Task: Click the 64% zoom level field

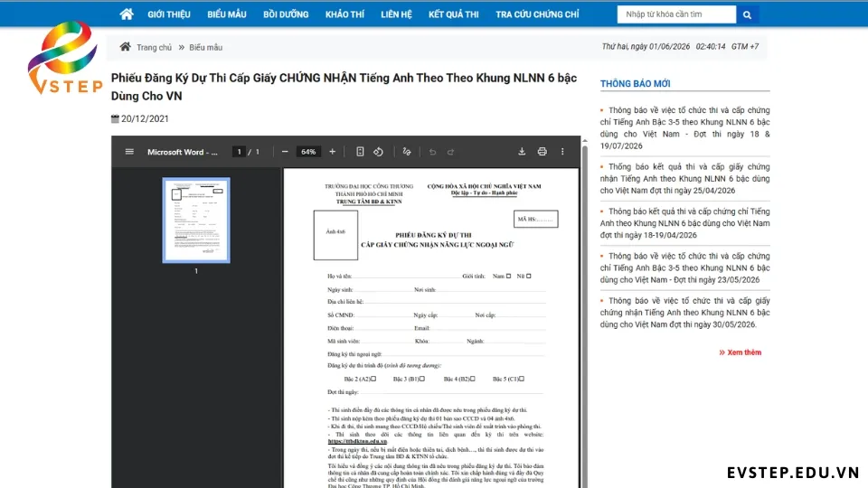Action: coord(308,152)
